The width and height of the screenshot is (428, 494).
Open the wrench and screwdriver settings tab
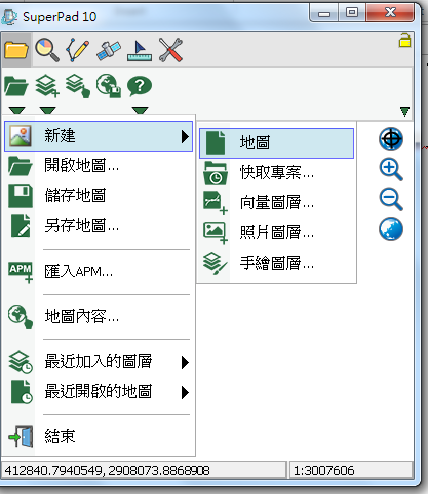pos(171,50)
